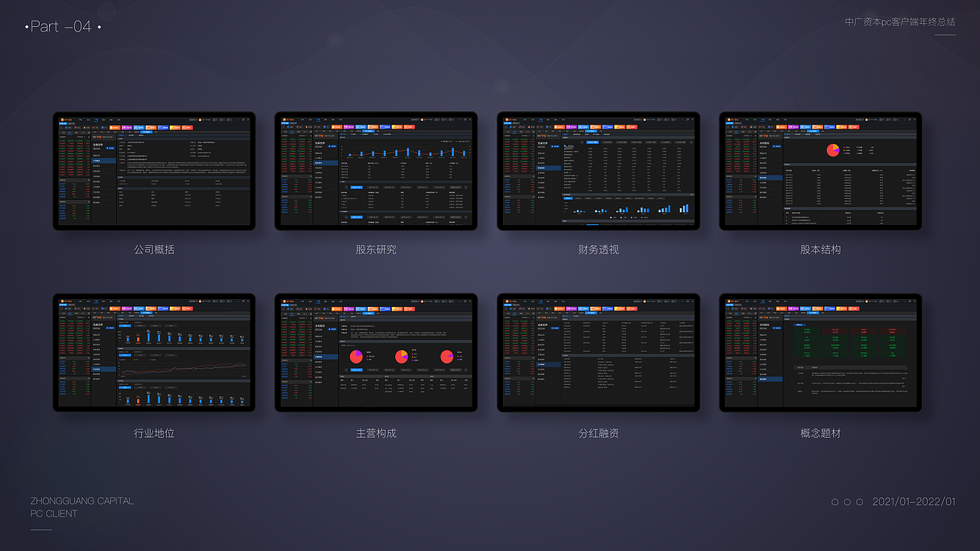
Task: Open the 财务透视 screen thumbnail
Action: (598, 171)
